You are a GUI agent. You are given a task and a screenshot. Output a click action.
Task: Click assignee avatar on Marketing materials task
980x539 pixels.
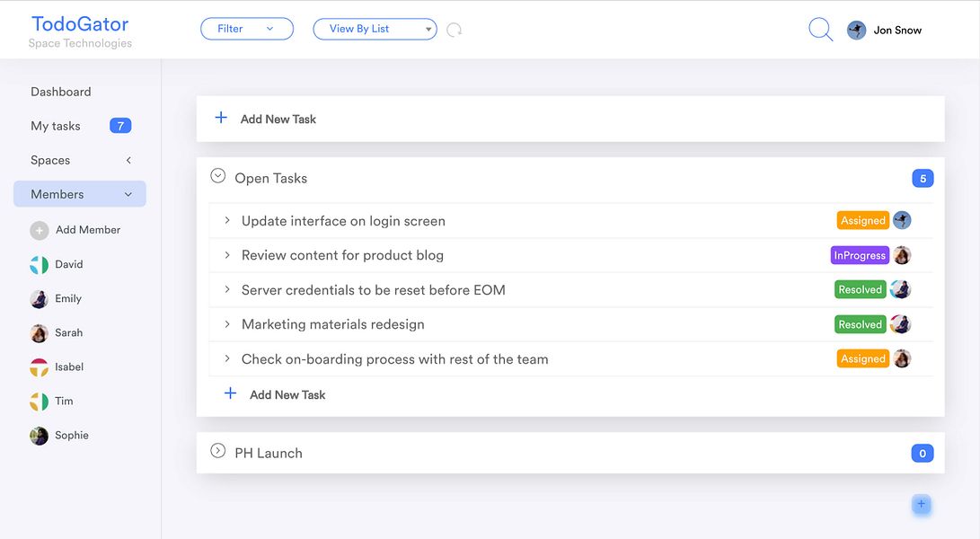[x=901, y=324]
